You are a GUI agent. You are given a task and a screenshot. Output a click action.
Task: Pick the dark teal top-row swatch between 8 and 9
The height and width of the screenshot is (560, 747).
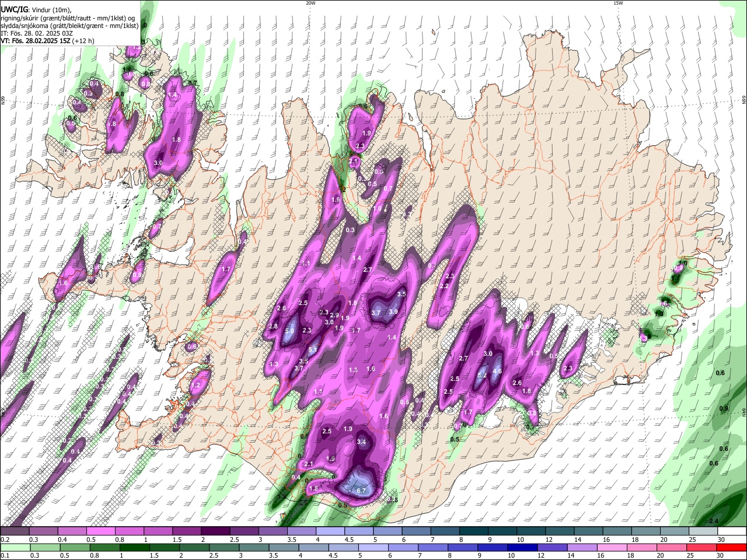click(x=473, y=531)
